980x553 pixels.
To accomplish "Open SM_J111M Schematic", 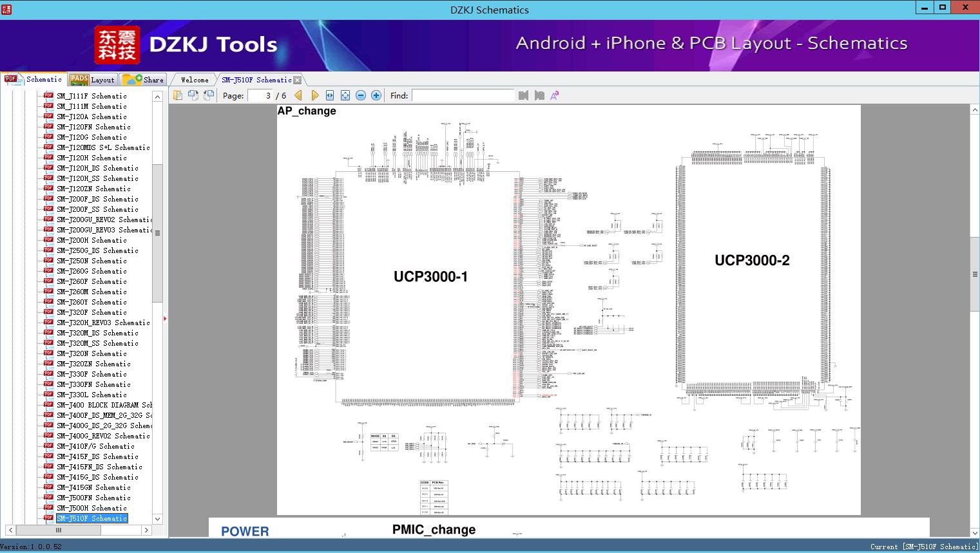I will 91,106.
